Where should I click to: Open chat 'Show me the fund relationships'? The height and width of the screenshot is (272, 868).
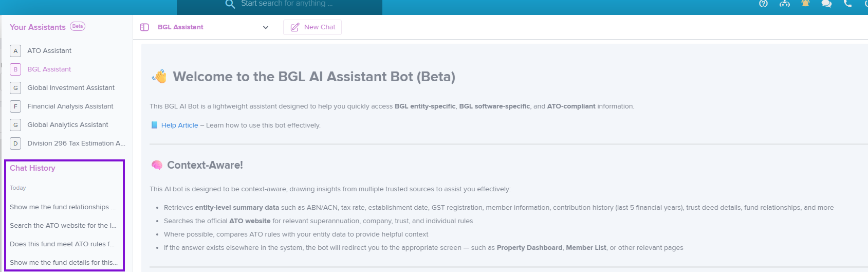pos(63,207)
